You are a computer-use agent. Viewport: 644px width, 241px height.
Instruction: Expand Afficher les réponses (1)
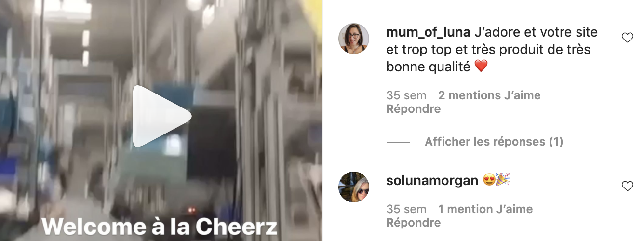(494, 142)
